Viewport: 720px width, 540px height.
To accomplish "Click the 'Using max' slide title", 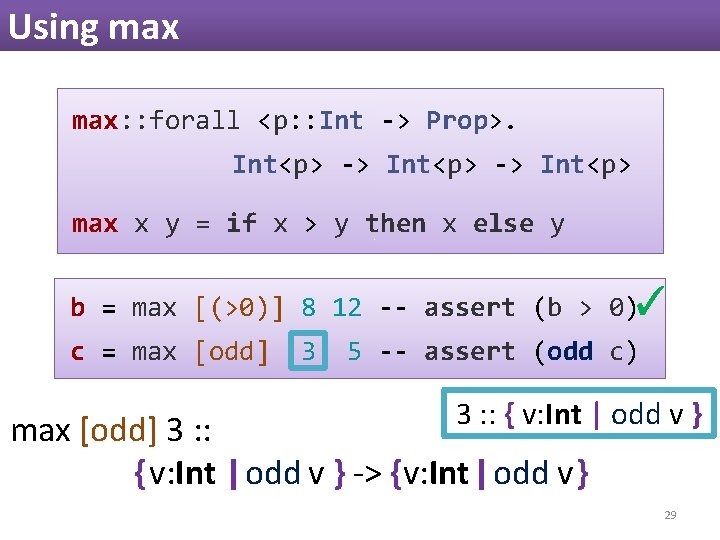I will 94,28.
